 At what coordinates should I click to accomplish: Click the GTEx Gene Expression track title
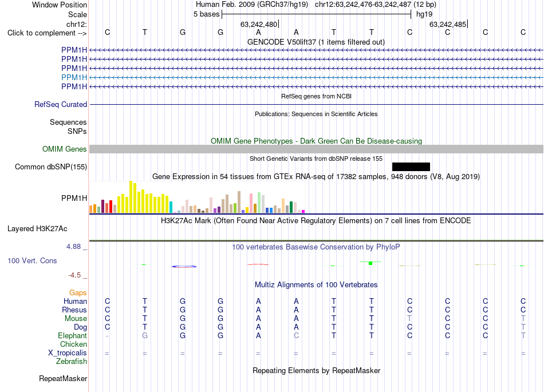tap(316, 176)
